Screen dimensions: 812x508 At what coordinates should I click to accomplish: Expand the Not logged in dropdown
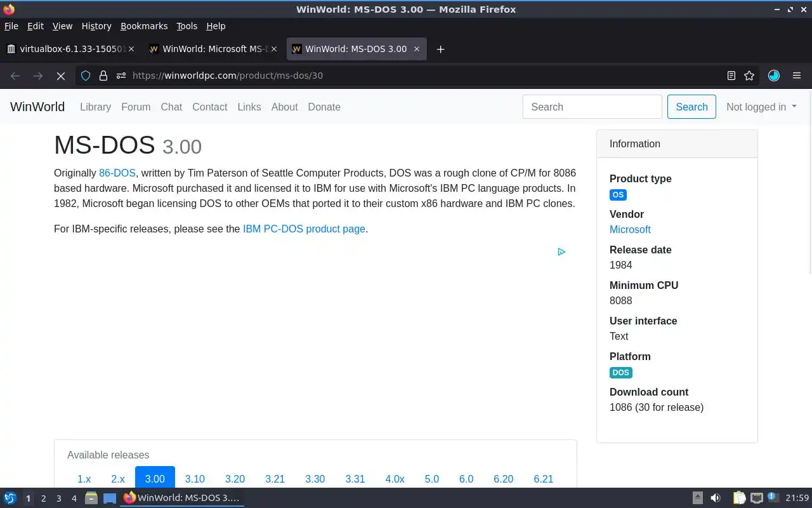tap(761, 107)
